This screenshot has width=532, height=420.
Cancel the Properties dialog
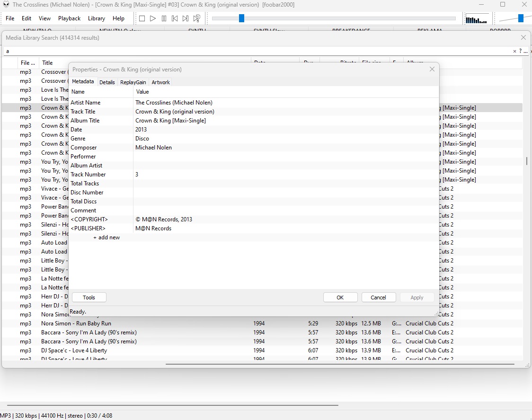point(378,297)
